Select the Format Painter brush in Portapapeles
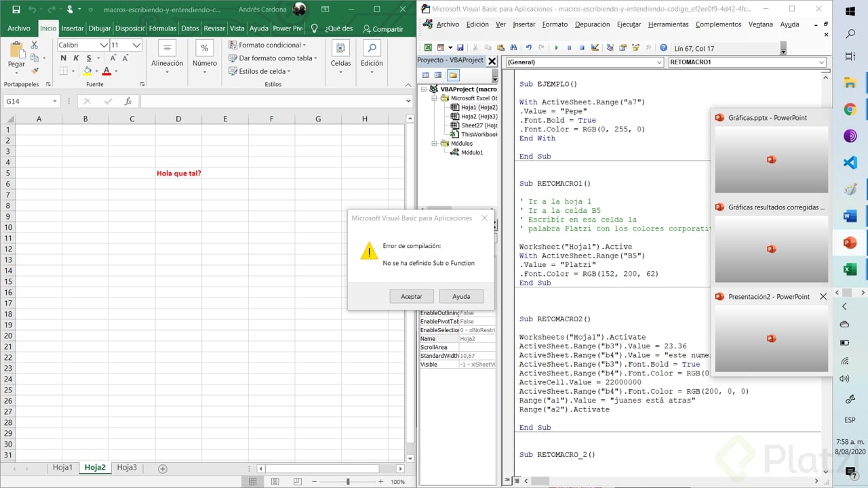 tap(35, 70)
